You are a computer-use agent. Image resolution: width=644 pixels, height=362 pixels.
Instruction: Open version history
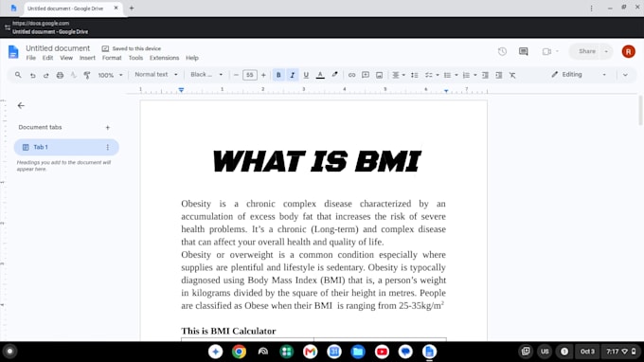click(502, 52)
